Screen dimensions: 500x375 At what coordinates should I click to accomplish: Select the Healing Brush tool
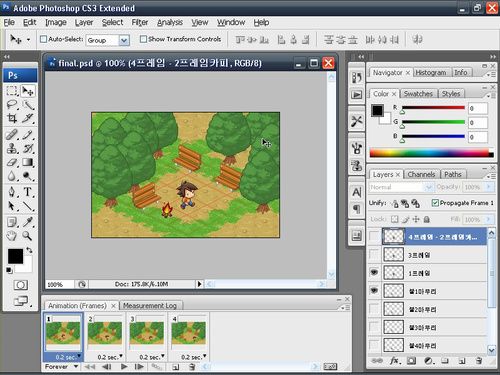pos(12,134)
